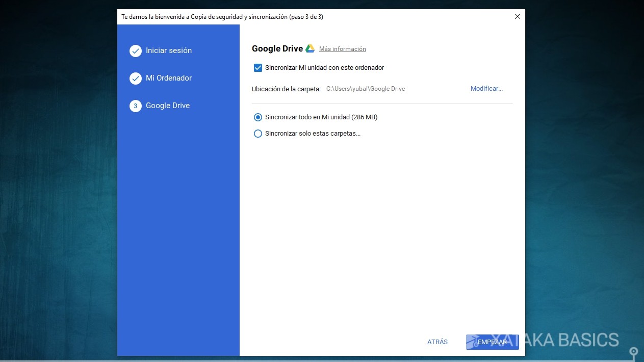Screen dimensions: 644x362
Task: Click the Google Drive triangle logo icon
Action: (310, 48)
